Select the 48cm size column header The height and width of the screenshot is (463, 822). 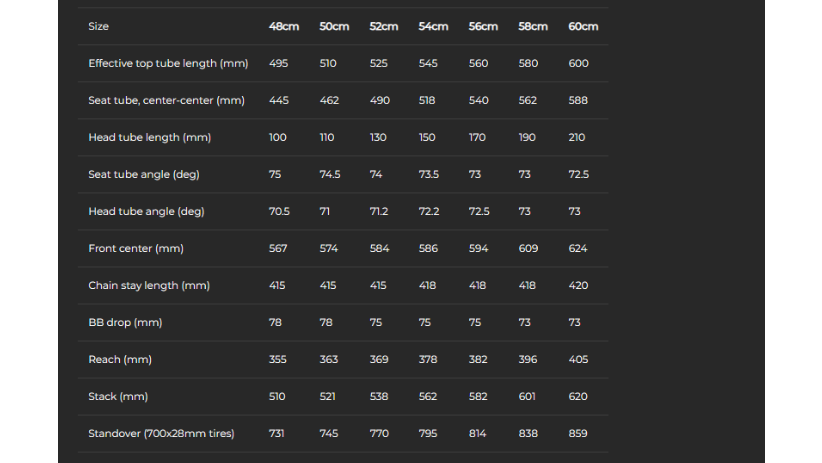click(284, 26)
